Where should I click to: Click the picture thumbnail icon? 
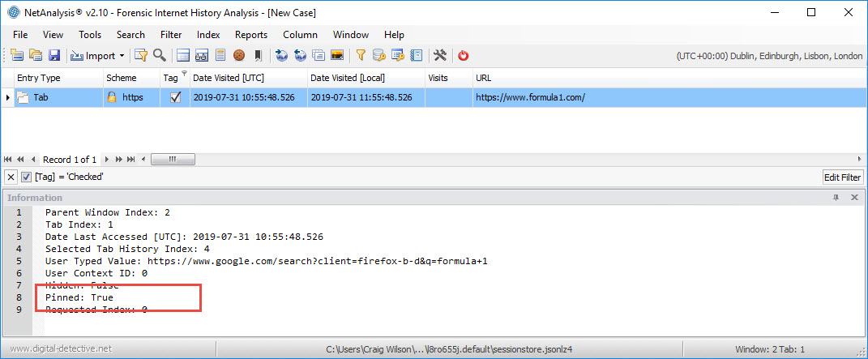click(337, 55)
